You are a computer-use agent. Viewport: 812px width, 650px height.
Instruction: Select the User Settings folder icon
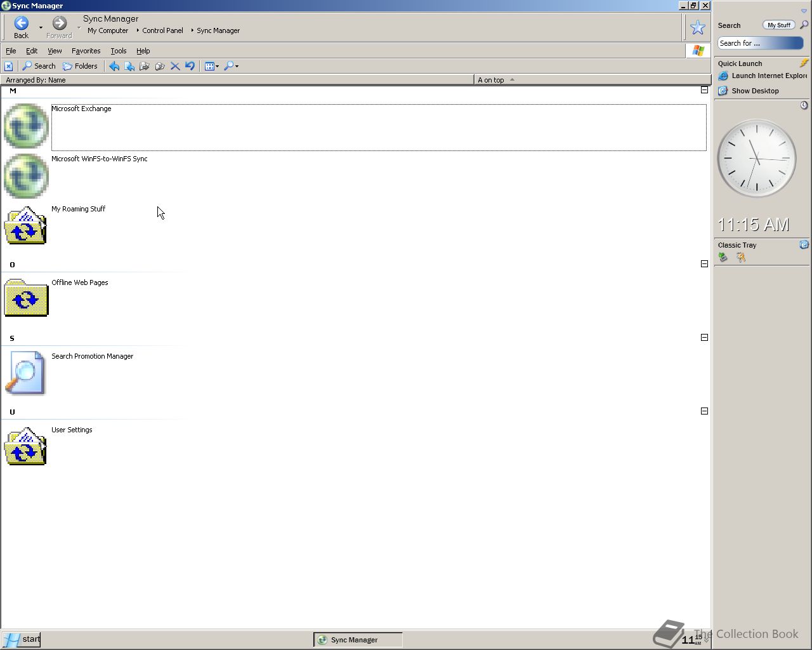point(26,446)
